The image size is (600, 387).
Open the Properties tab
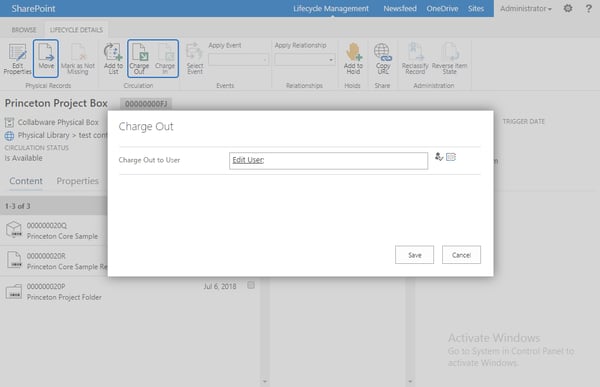click(77, 181)
